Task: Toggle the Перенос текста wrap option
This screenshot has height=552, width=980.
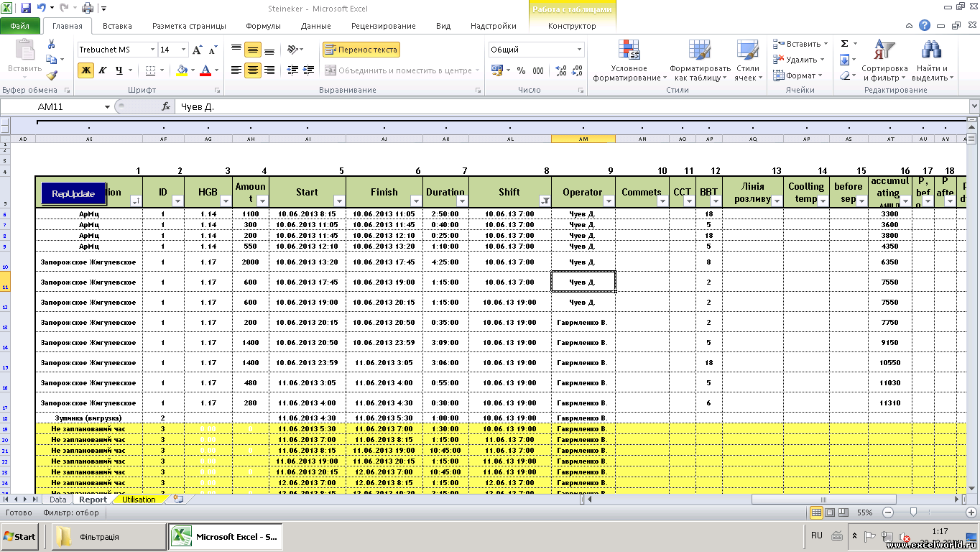Action: 361,50
